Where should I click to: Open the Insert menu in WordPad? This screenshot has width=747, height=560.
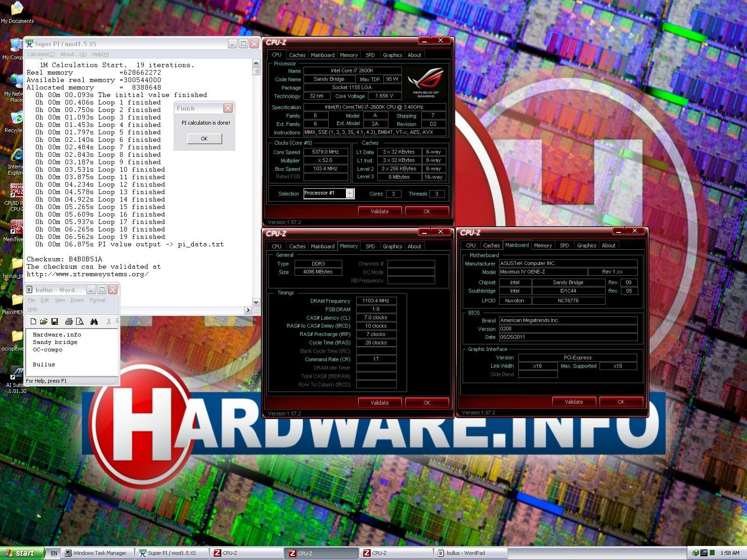[78, 300]
